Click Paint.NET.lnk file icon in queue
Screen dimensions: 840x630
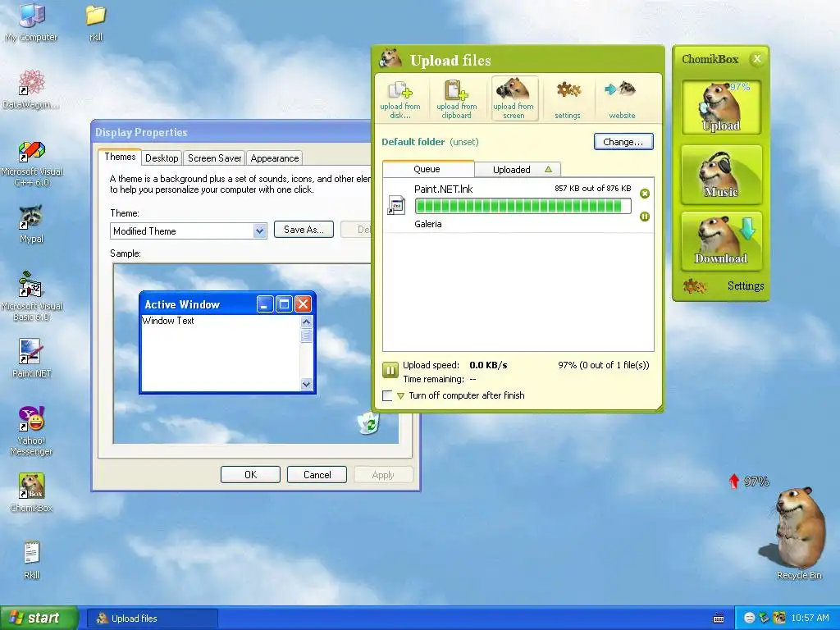(396, 206)
